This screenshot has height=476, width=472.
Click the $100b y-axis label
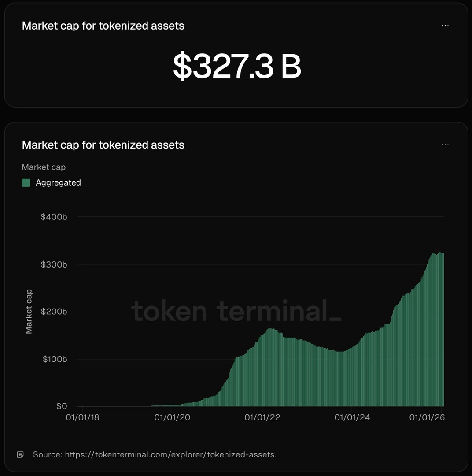(x=55, y=359)
